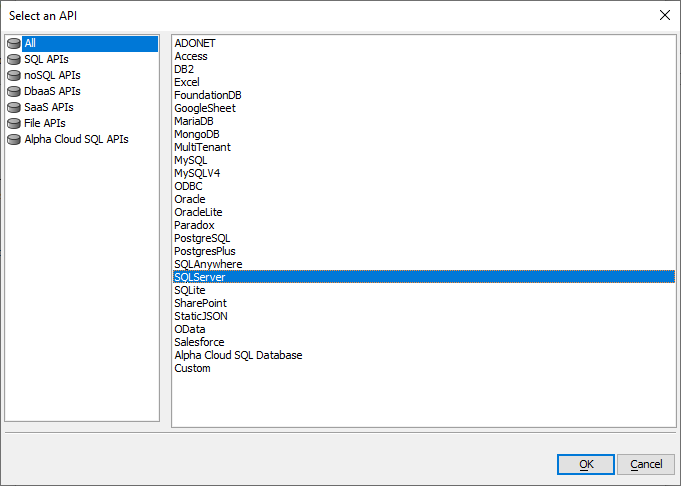Choose the MySQL entry
Image resolution: width=681 pixels, height=486 pixels.
pyautogui.click(x=190, y=160)
